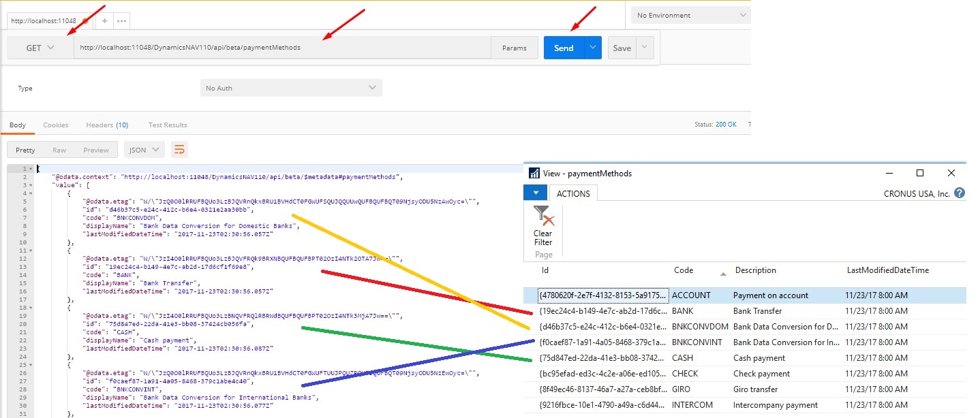Click the "Cash payment" description cell

[x=759, y=358]
